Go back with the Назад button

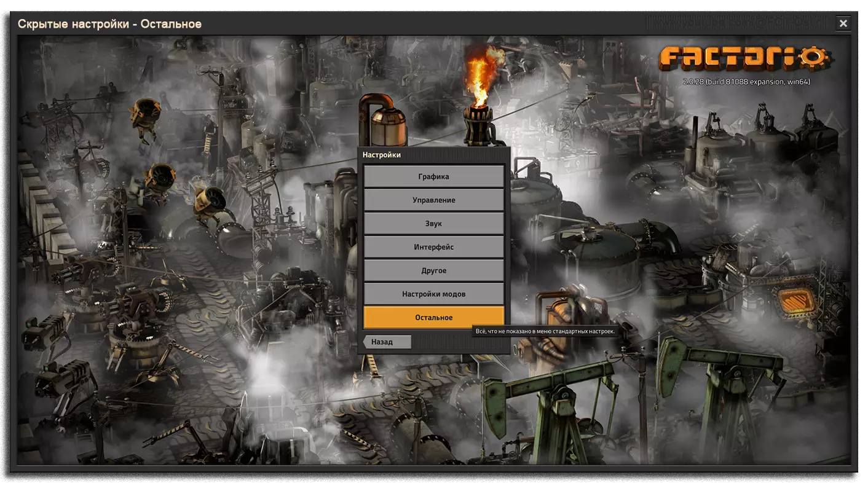click(387, 342)
